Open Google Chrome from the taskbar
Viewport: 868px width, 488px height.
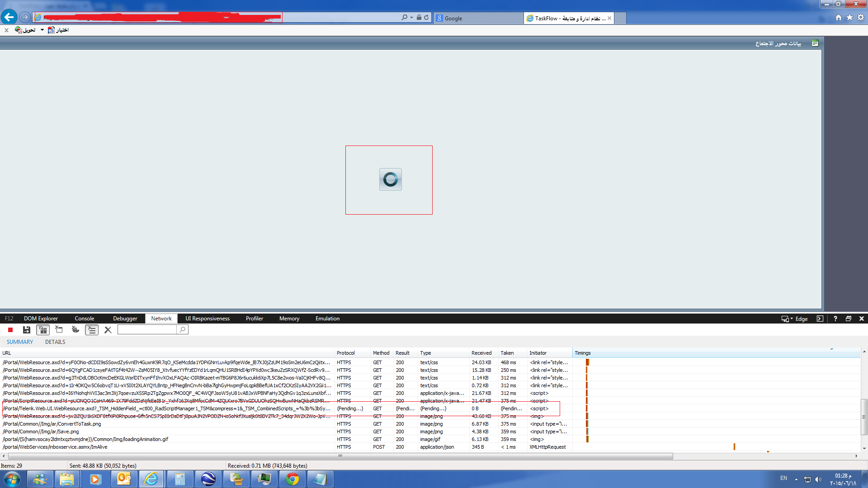(x=292, y=479)
